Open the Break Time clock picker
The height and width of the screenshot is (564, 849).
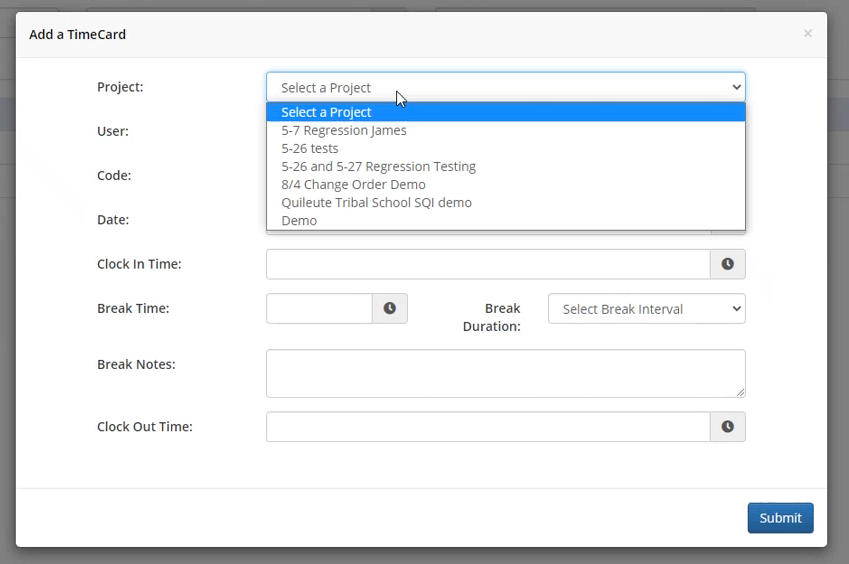390,309
